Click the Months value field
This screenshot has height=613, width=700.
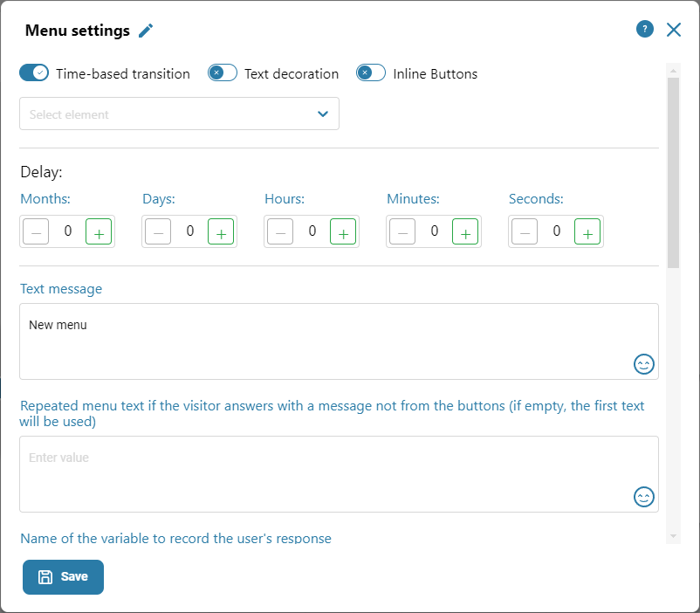point(67,231)
